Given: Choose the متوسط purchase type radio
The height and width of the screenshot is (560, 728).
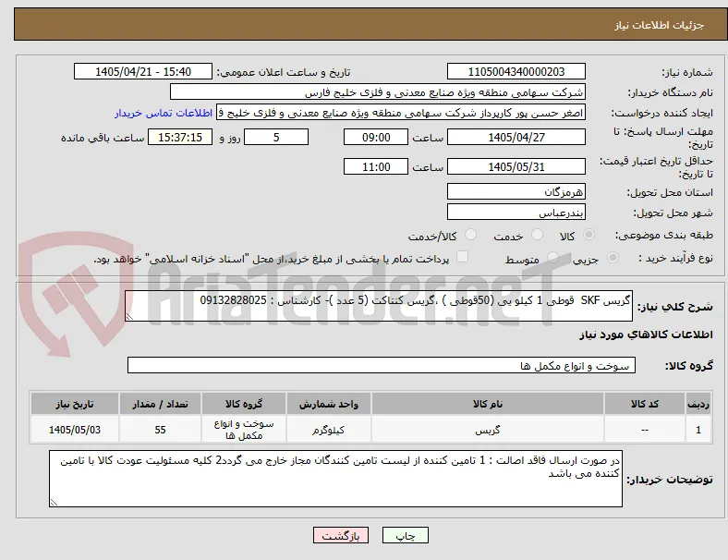Looking at the screenshot, I should pos(552,258).
